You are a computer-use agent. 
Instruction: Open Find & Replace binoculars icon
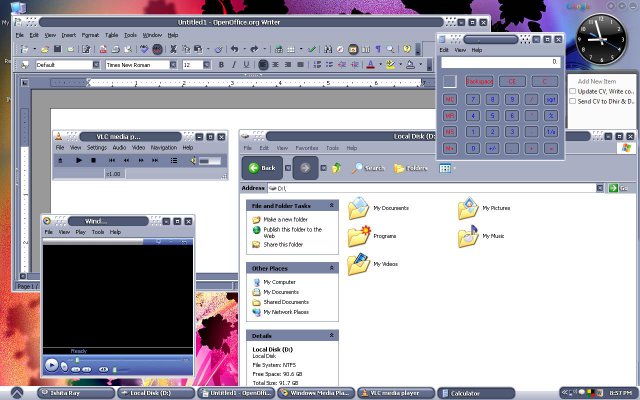point(328,49)
